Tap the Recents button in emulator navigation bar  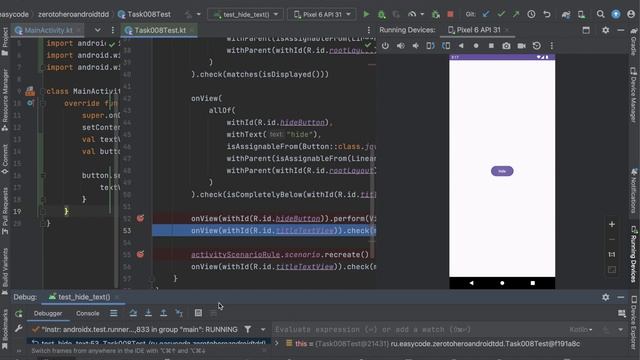(x=533, y=283)
